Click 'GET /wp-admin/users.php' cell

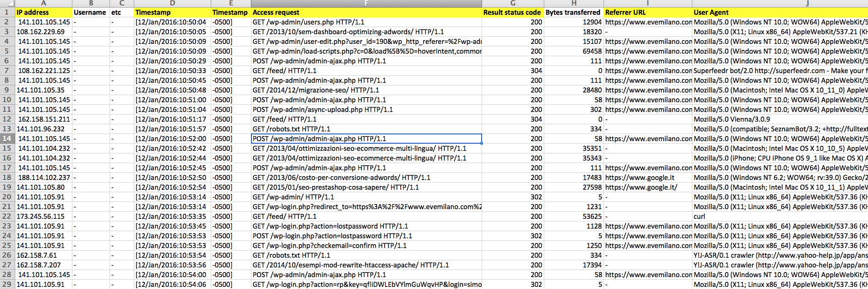(366, 22)
